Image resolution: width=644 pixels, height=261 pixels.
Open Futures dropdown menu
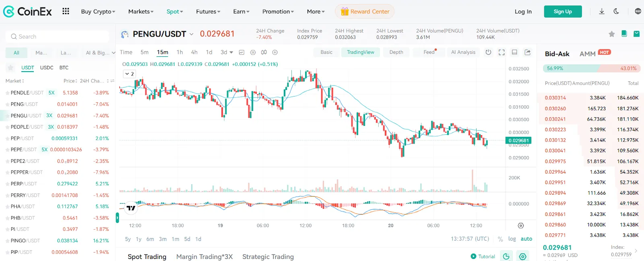pyautogui.click(x=208, y=12)
